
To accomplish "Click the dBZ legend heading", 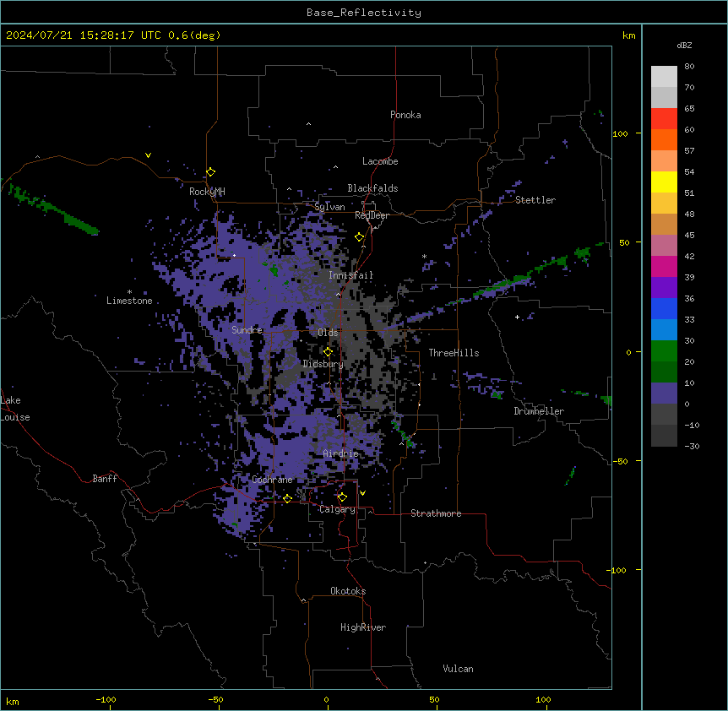I will point(684,45).
